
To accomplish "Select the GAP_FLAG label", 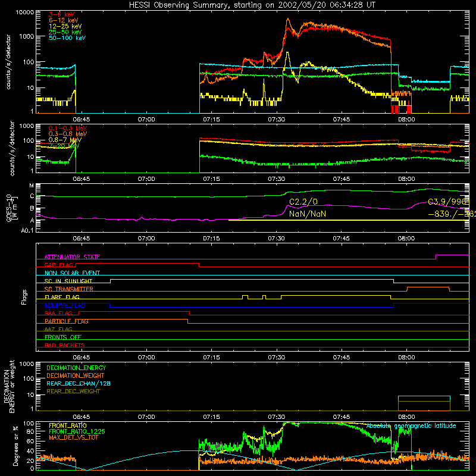I will pyautogui.click(x=58, y=265).
